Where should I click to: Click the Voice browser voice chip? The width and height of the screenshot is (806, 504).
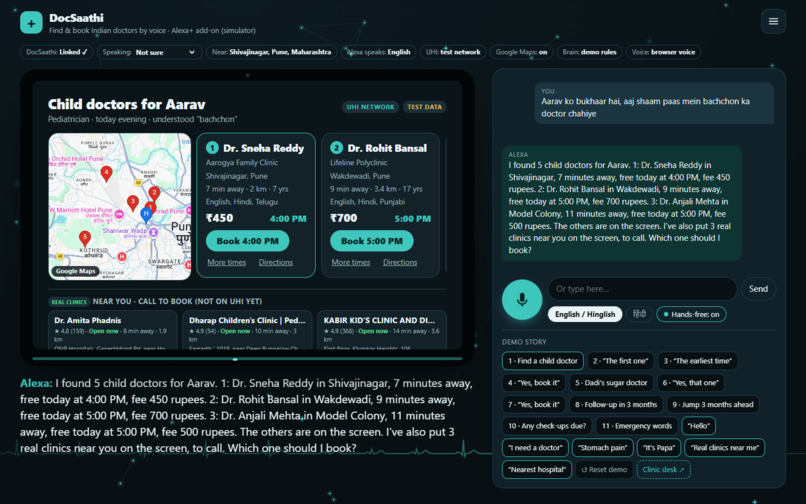[x=663, y=52]
